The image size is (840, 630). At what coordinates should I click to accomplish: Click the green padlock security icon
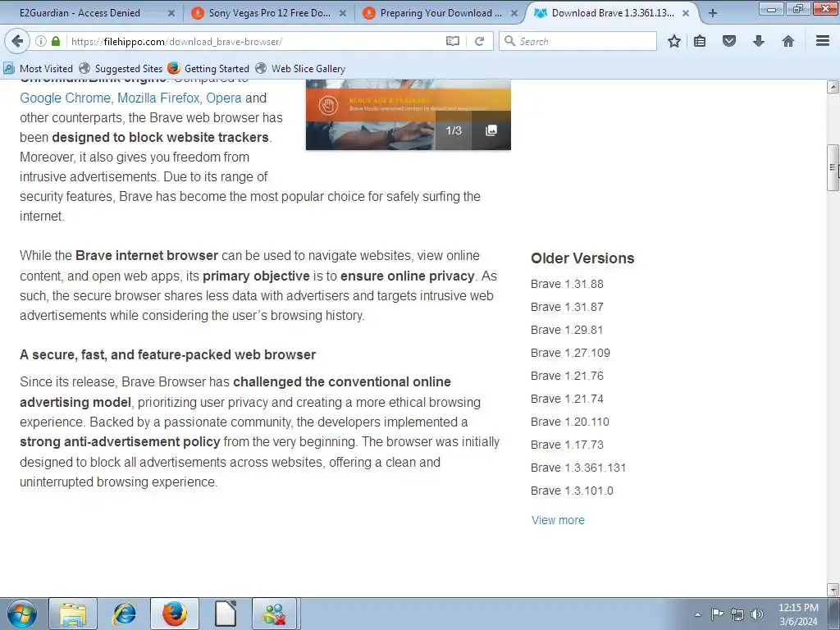[x=56, y=41]
